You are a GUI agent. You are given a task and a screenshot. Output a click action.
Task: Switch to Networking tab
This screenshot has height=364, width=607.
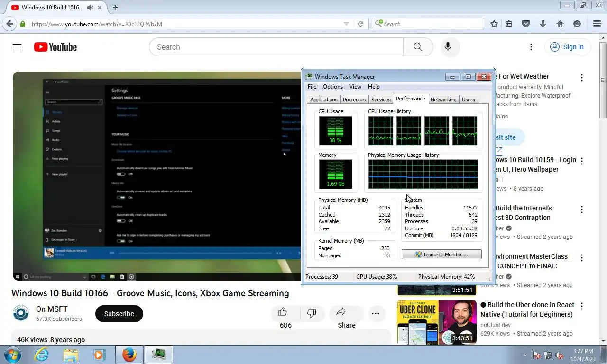coord(443,100)
